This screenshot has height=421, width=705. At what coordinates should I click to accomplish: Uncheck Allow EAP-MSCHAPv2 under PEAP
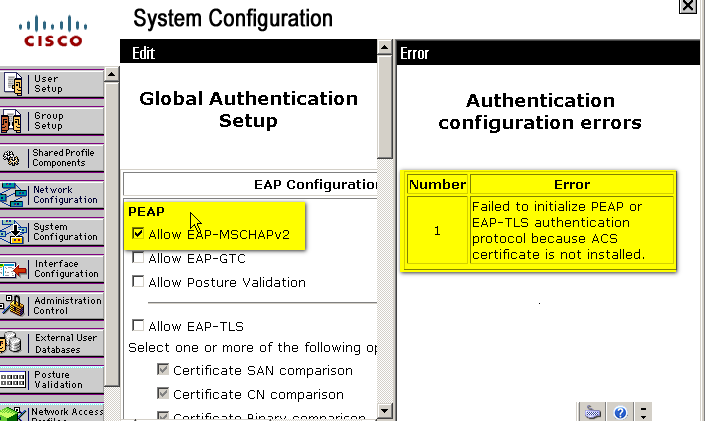tap(138, 233)
